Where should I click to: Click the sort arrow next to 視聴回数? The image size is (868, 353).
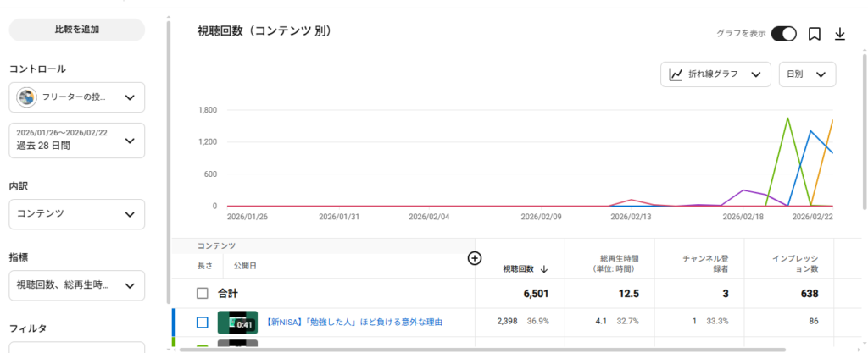coord(543,269)
